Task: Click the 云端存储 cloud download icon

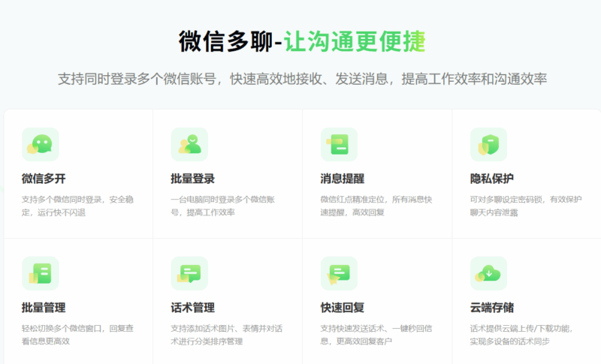Action: pos(488,274)
